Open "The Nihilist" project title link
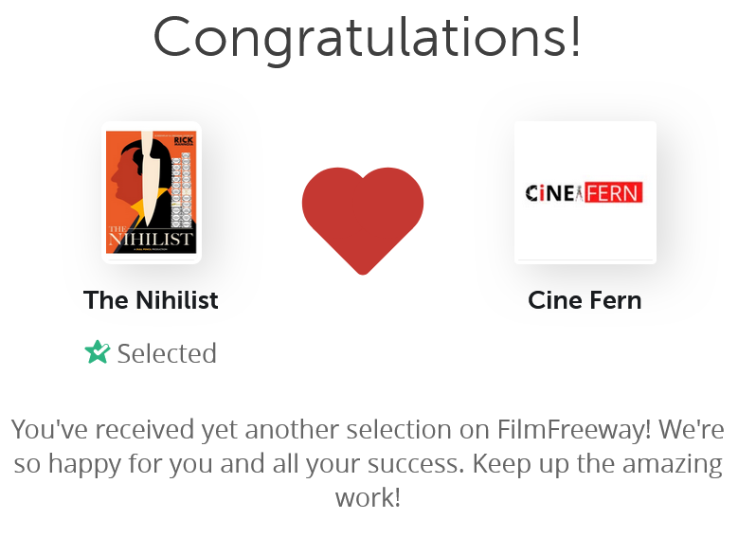The height and width of the screenshot is (537, 756). tap(151, 300)
